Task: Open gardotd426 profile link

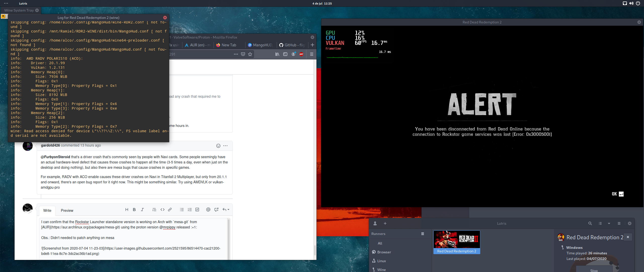Action: [x=50, y=145]
